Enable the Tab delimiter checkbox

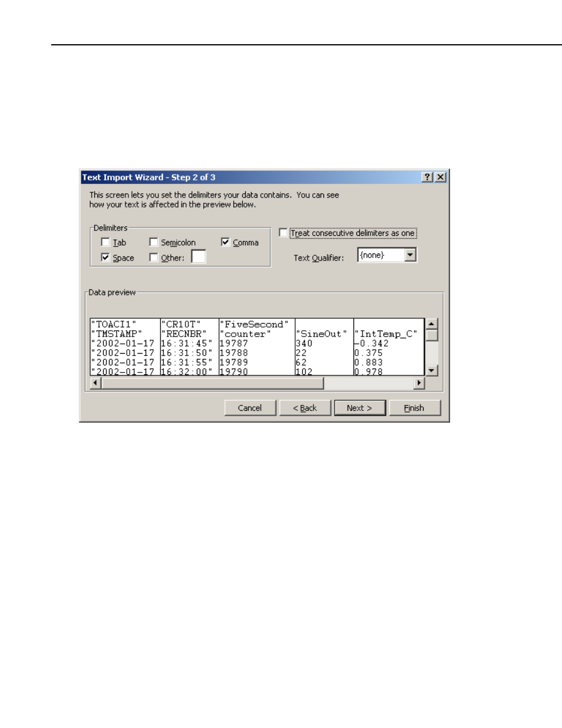click(105, 242)
